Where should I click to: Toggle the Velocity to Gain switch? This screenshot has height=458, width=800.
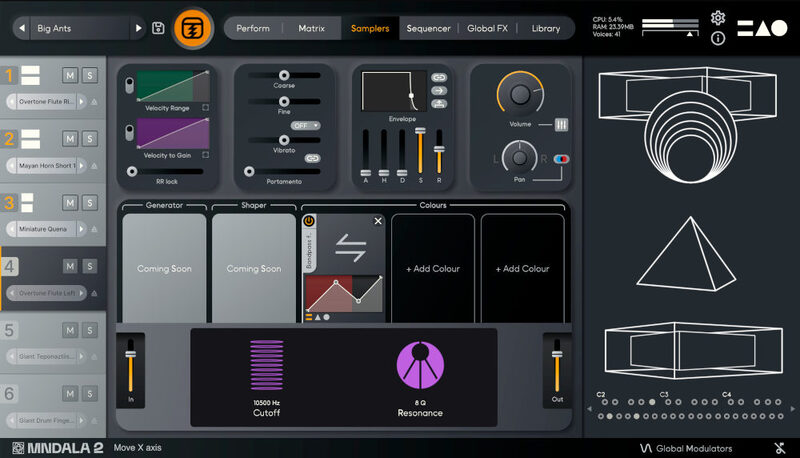click(130, 133)
